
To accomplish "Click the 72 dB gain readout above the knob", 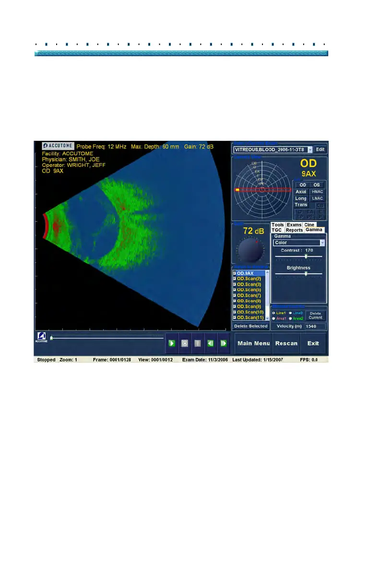I will [x=253, y=231].
